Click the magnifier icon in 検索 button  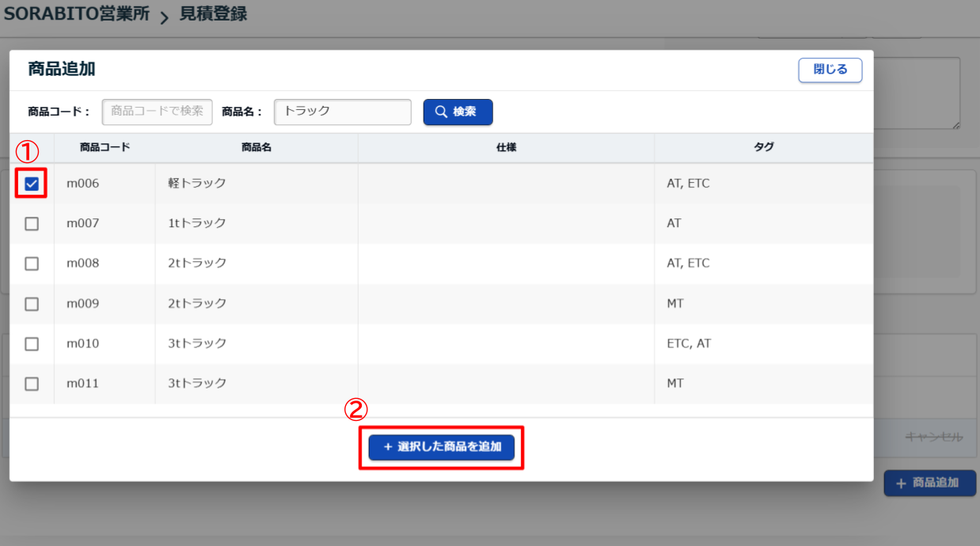click(442, 112)
